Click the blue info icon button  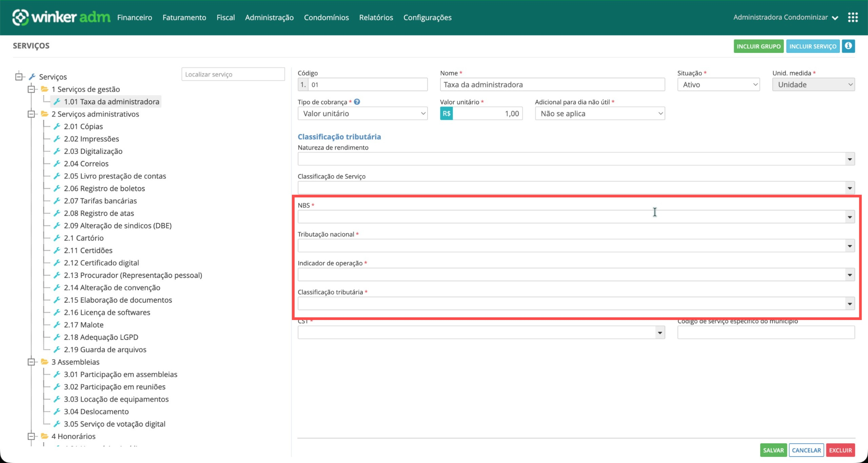click(x=848, y=46)
